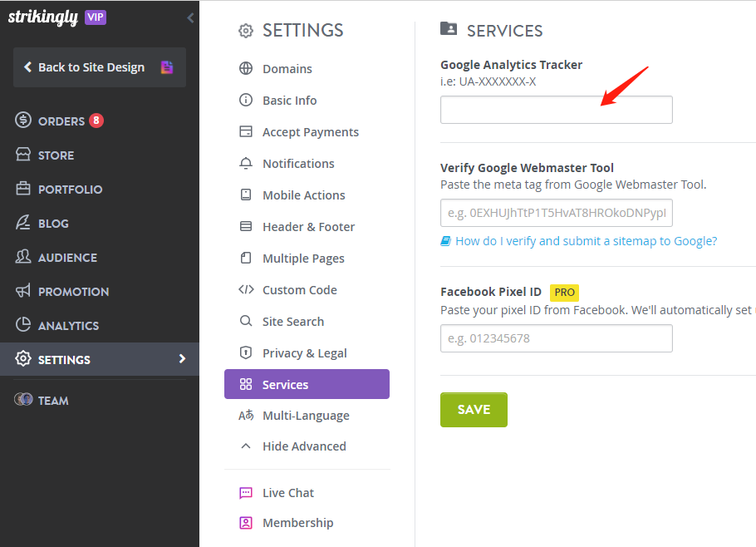Viewport: 756px width, 547px height.
Task: Open the Orders dollar icon
Action: point(22,120)
